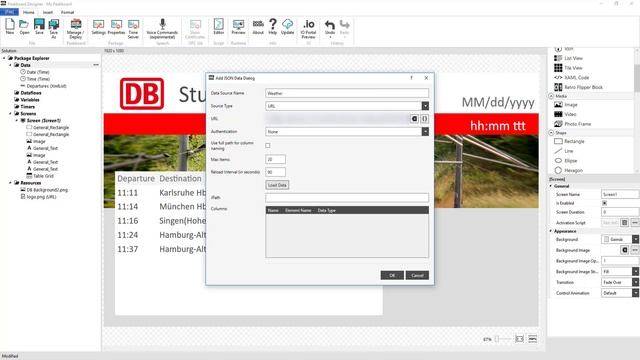The height and width of the screenshot is (360, 640).
Task: Open Manage / Deploy from the ribbon
Action: point(76,24)
